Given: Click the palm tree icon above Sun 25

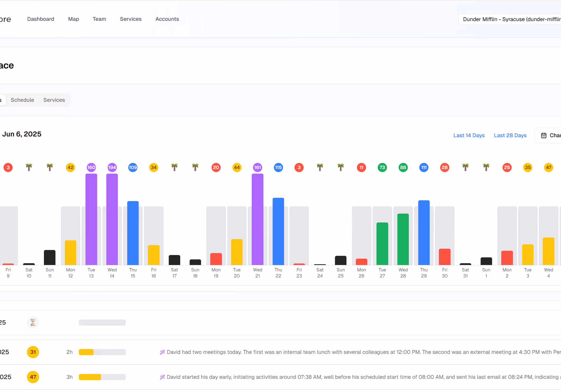Looking at the screenshot, I should tap(340, 167).
